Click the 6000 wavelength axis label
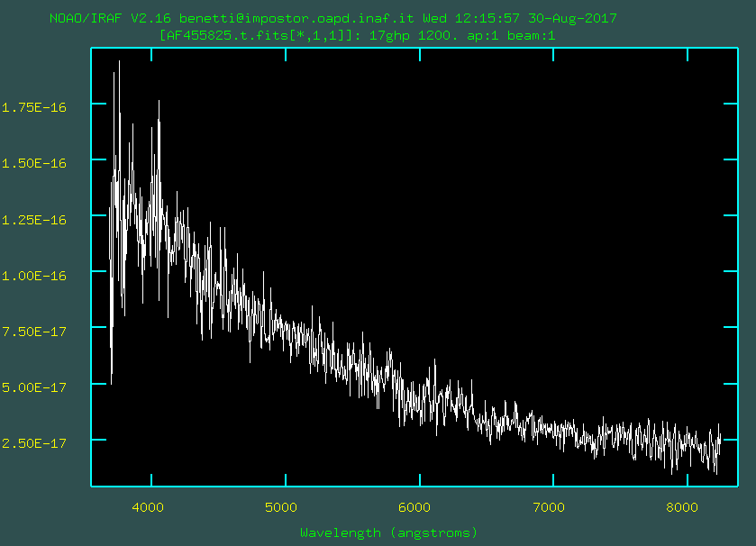This screenshot has width=756, height=546. coord(414,507)
